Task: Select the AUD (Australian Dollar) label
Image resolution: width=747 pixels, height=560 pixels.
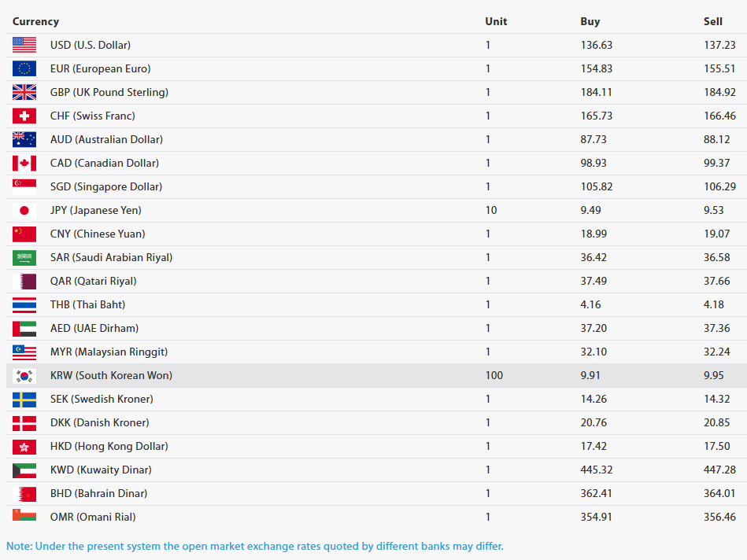Action: (106, 139)
